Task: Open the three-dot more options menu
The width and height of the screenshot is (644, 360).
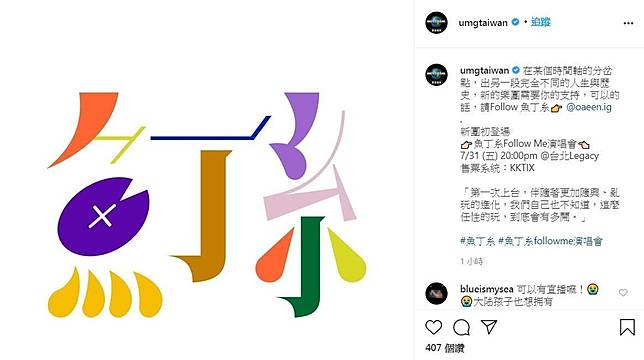Action: tap(628, 23)
